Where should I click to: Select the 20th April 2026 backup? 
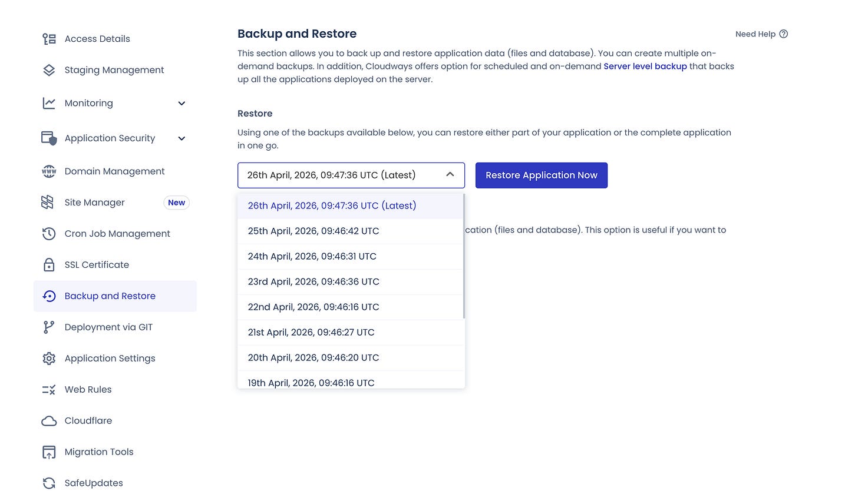pos(351,358)
